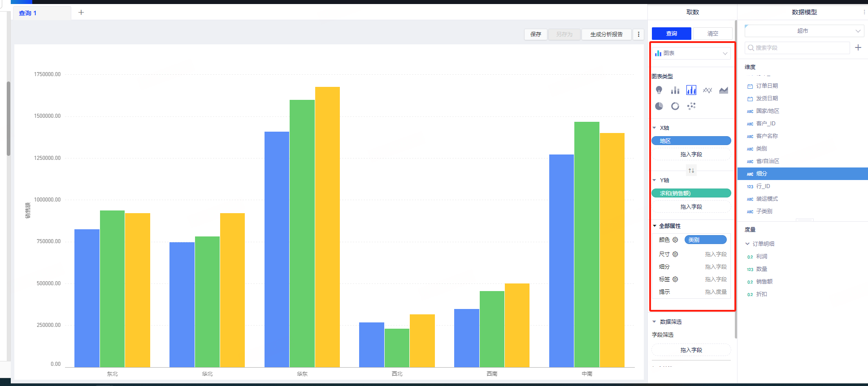868x386 pixels.
Task: Choose the line chart type icon
Action: click(x=707, y=90)
